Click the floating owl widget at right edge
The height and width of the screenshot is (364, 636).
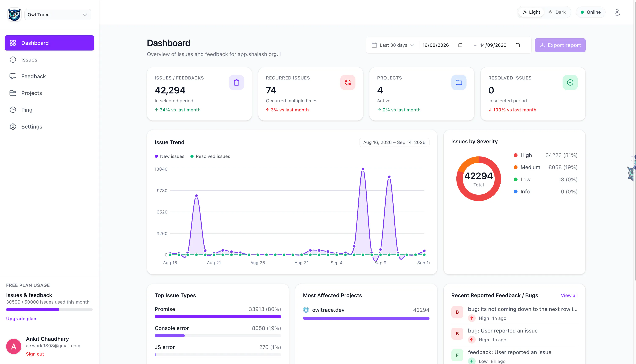coord(632,168)
